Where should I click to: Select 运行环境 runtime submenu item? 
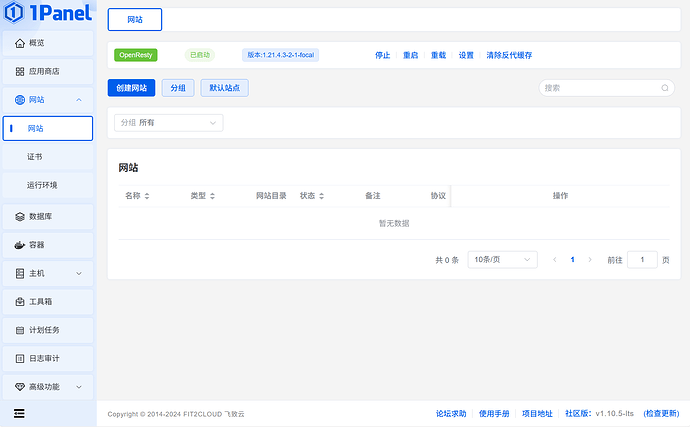[x=42, y=185]
